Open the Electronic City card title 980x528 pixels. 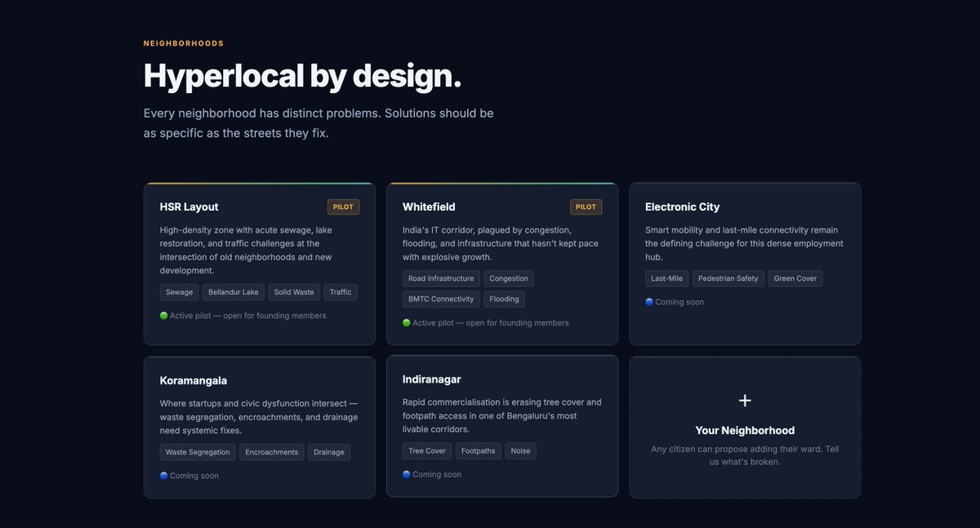(683, 207)
